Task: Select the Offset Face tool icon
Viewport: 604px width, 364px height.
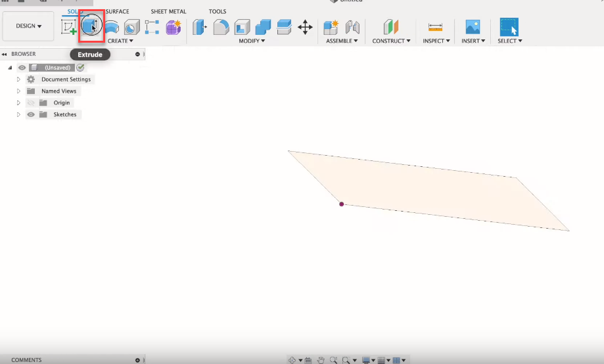Action: click(285, 27)
